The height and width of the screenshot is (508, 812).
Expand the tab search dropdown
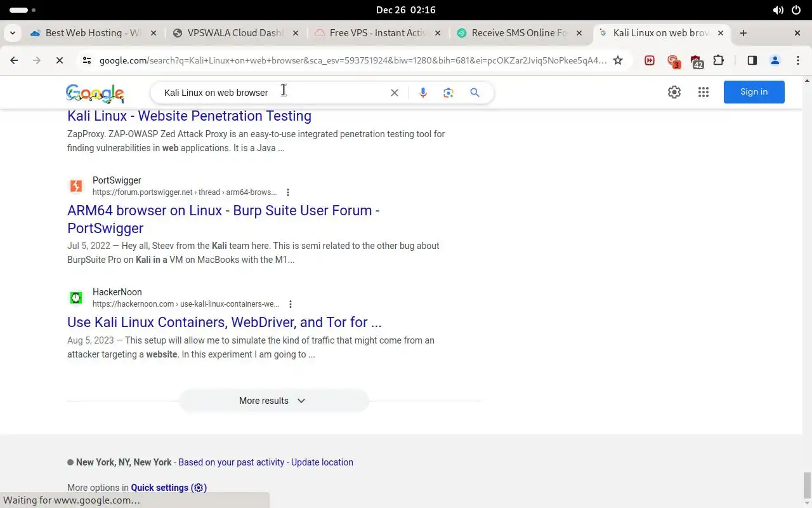(13, 33)
